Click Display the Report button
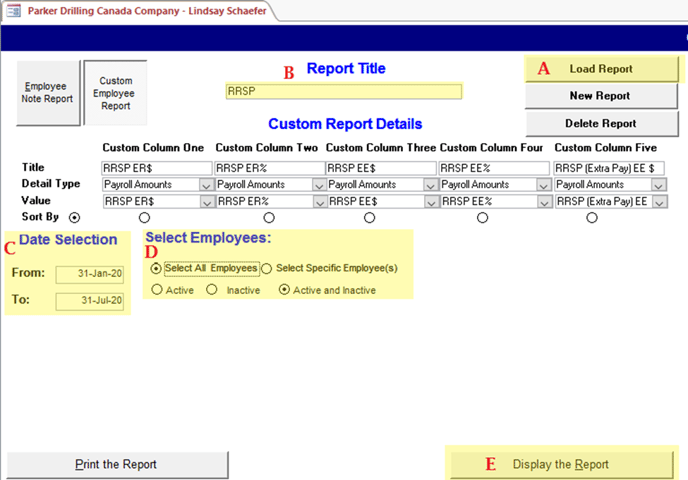 (x=560, y=465)
